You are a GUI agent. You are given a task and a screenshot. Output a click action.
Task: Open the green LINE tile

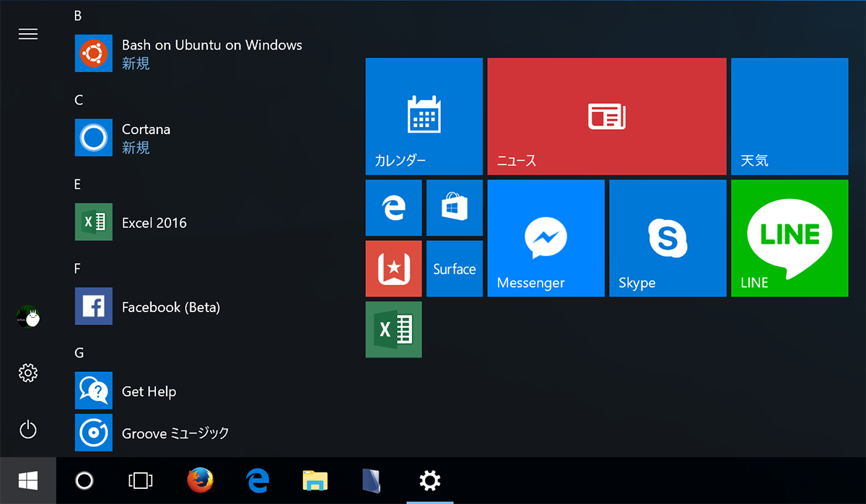[790, 239]
